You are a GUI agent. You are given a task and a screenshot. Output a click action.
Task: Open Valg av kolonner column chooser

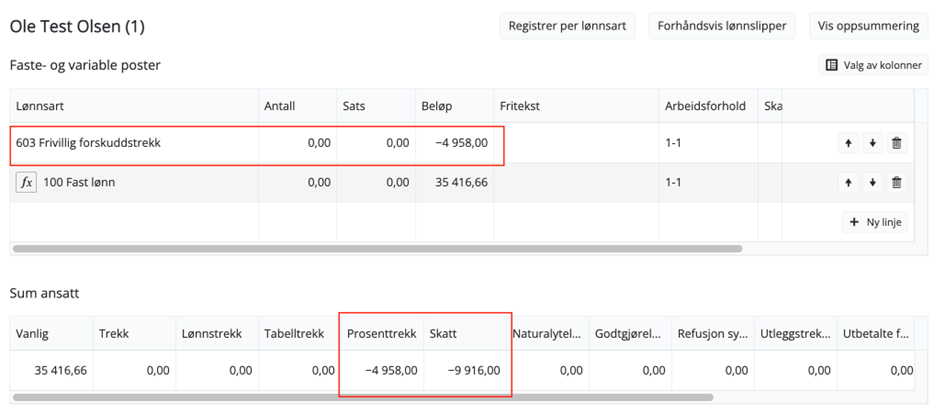tap(874, 65)
